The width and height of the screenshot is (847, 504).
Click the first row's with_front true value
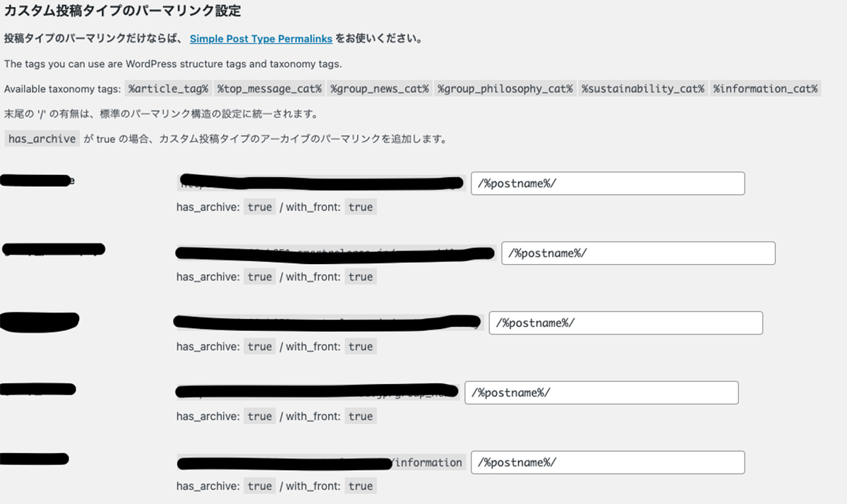tap(360, 207)
